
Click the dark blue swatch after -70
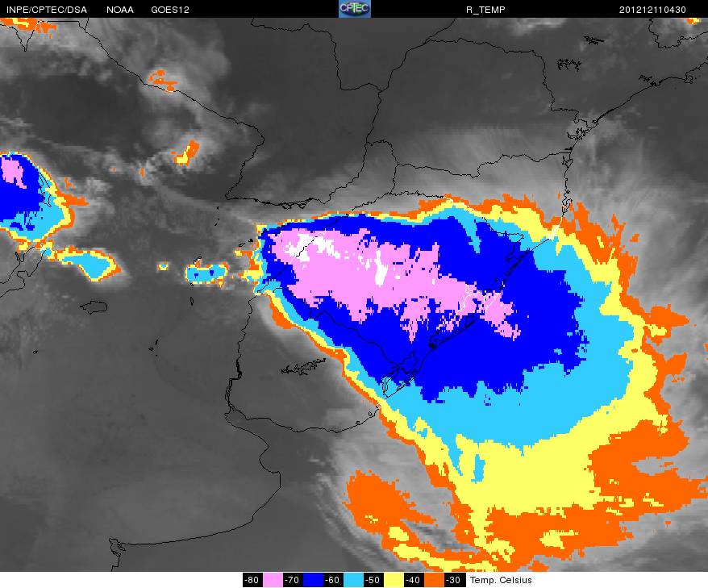[x=312, y=580]
